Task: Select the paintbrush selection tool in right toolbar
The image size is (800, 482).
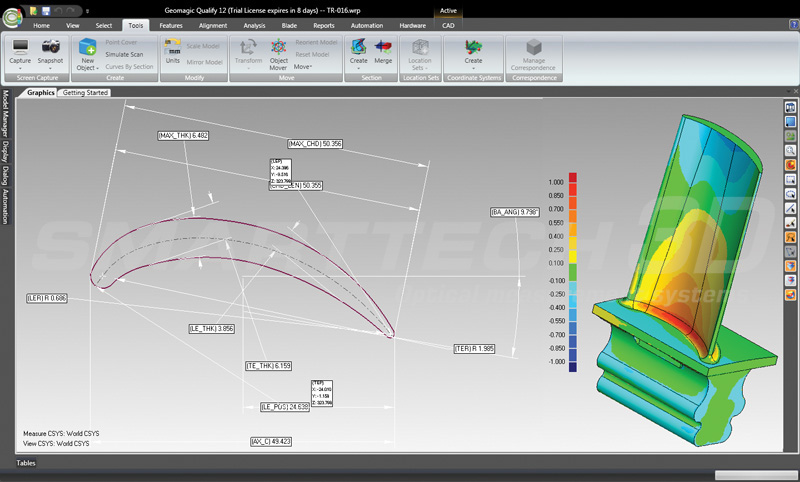Action: click(790, 222)
